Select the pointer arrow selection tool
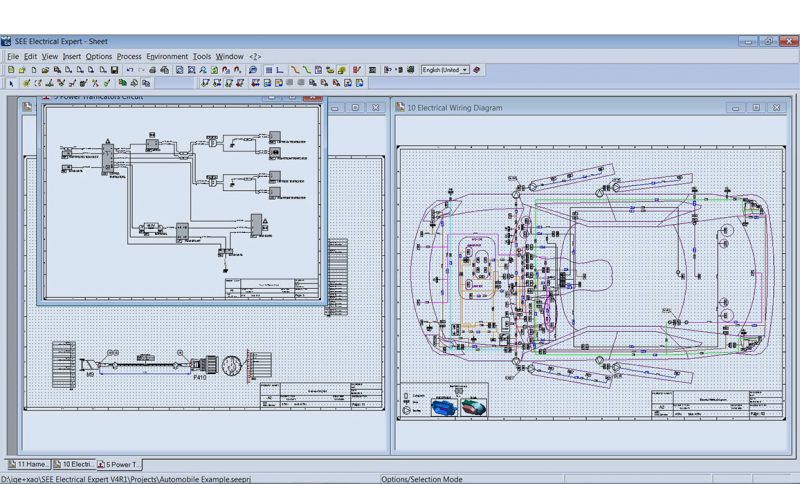Screen dimensions: 800x484 [11, 83]
